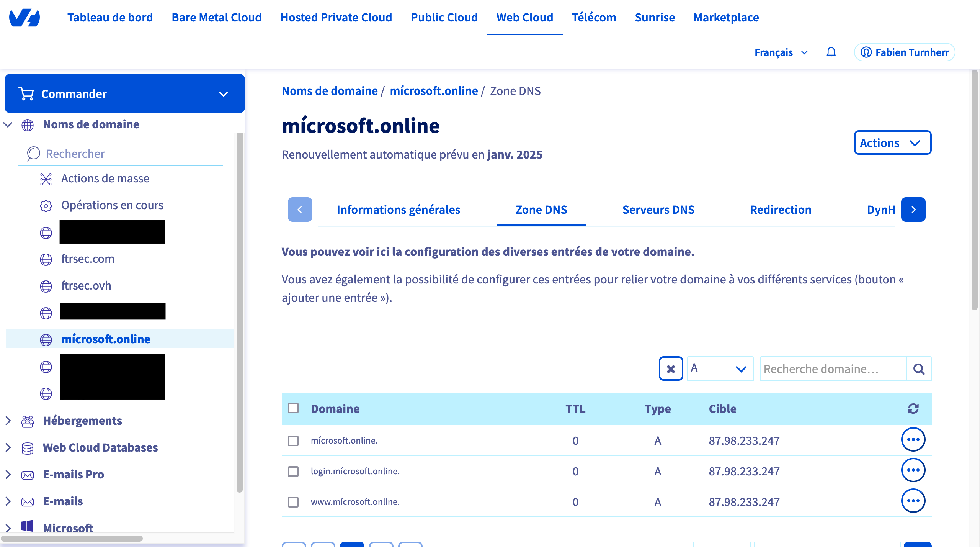980x547 pixels.
Task: Click the E-mails envelope icon
Action: [28, 502]
